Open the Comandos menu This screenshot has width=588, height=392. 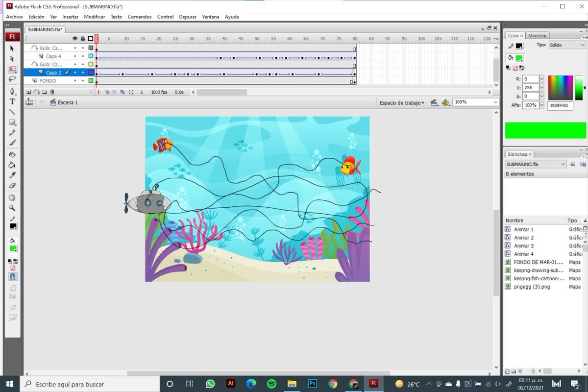140,17
